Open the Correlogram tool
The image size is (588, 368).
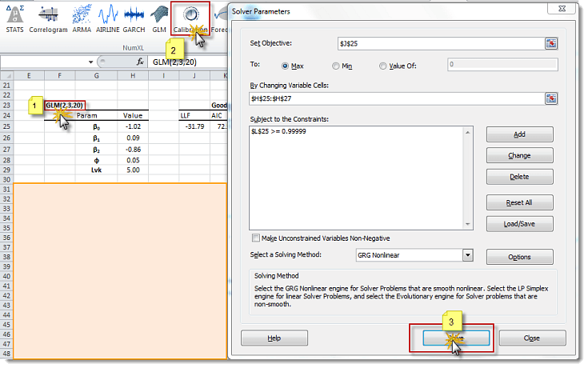coord(48,18)
